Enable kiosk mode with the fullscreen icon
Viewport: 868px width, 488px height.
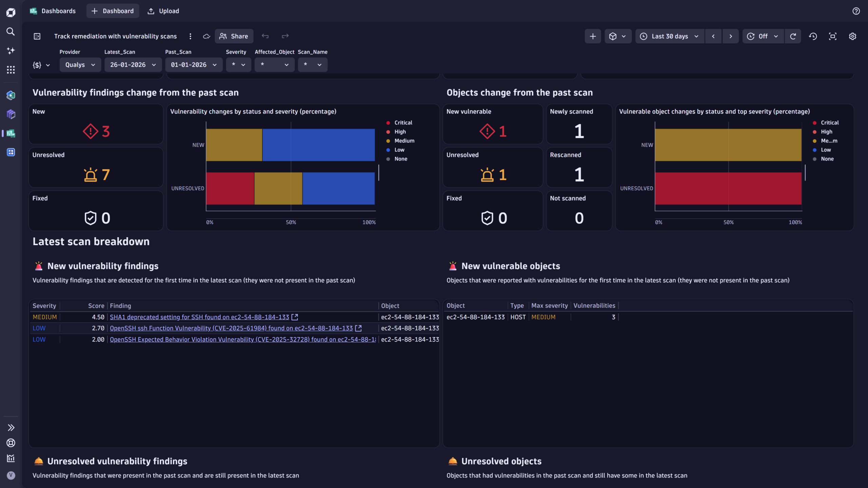833,36
